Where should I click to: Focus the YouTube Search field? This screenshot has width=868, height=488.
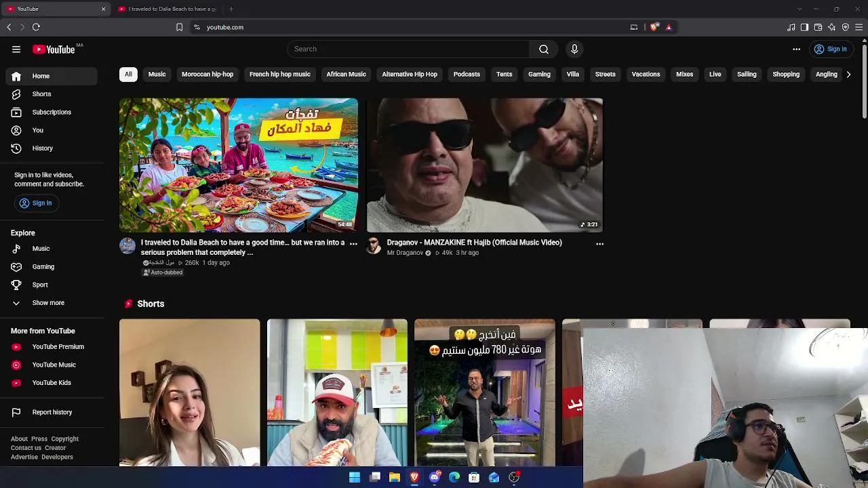pyautogui.click(x=408, y=49)
